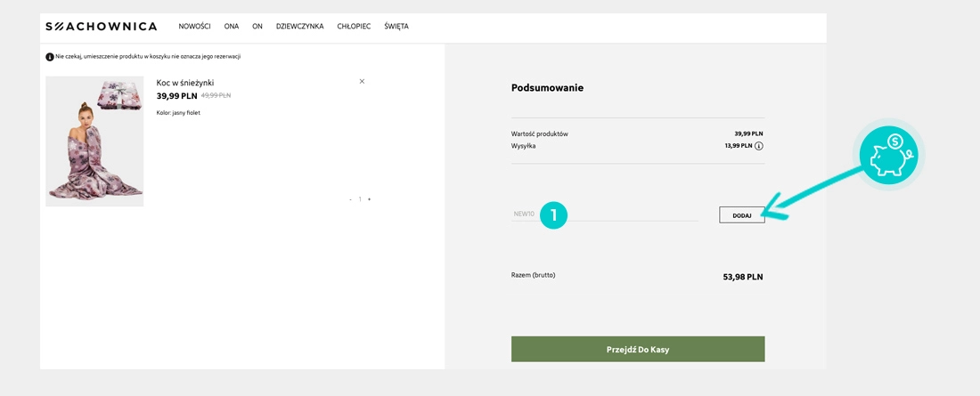
Task: Decrease product quantity with minus
Action: (x=350, y=199)
